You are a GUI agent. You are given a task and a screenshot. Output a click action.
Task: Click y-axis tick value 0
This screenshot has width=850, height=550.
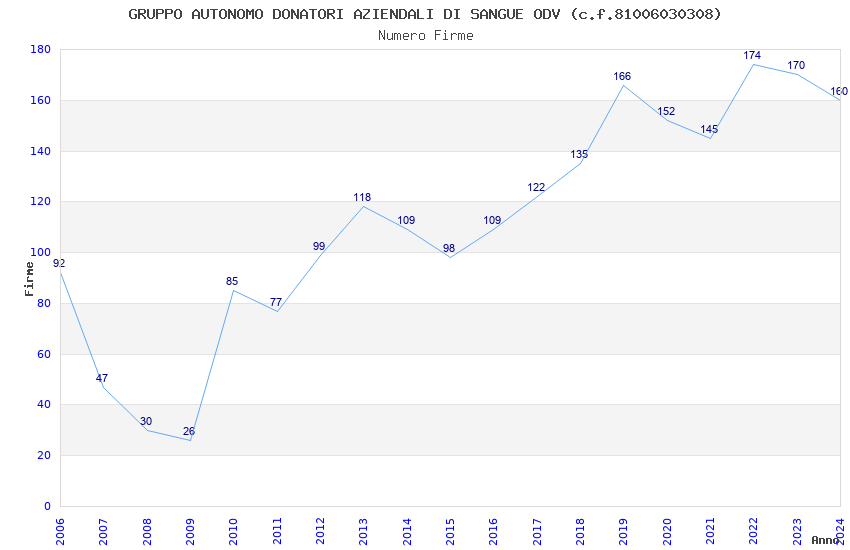[48, 506]
